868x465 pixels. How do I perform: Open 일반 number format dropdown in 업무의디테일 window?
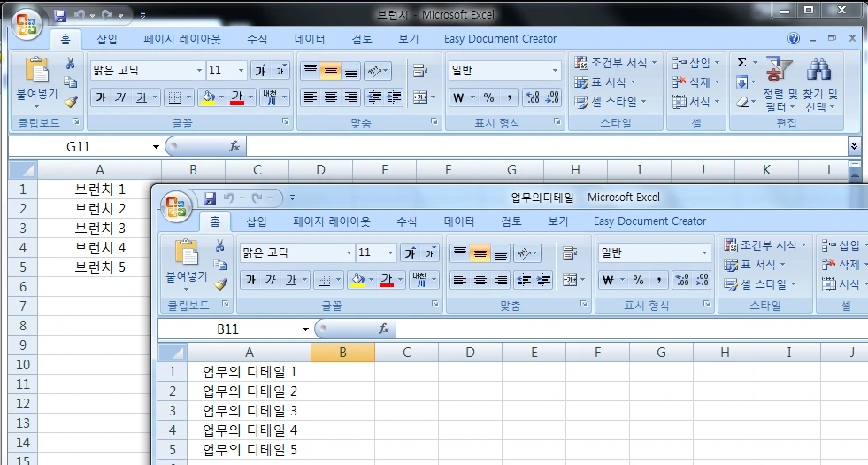704,252
